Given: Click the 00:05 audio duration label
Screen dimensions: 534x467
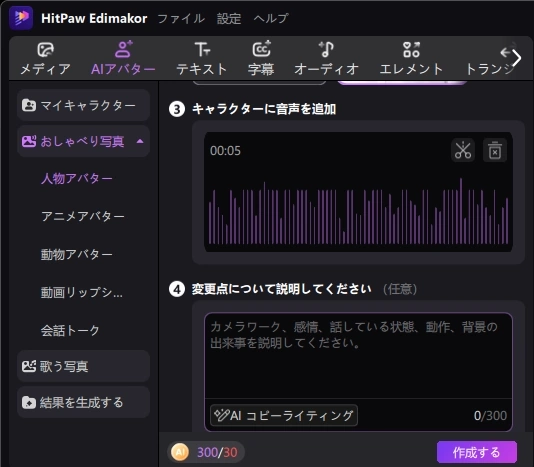Looking at the screenshot, I should (x=225, y=151).
